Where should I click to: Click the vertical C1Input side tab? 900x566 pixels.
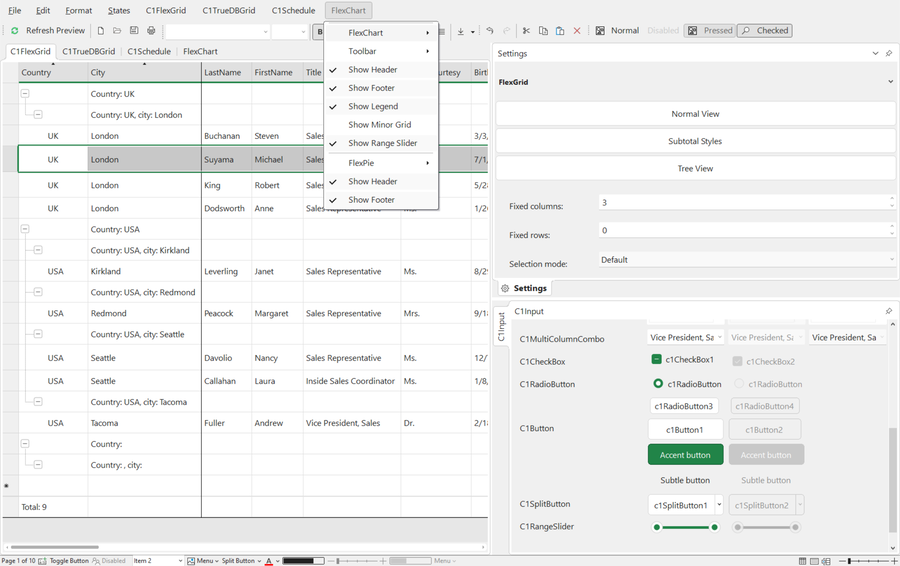(501, 326)
